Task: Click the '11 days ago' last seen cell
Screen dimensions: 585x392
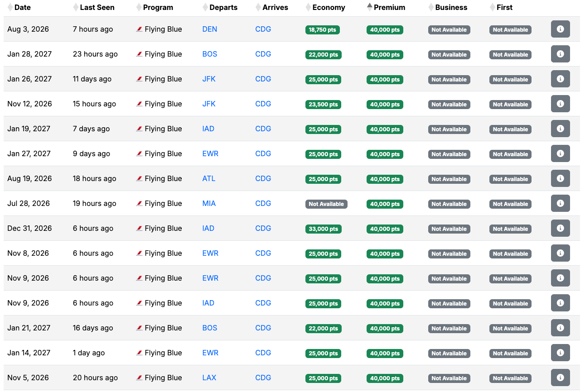Action: (92, 79)
